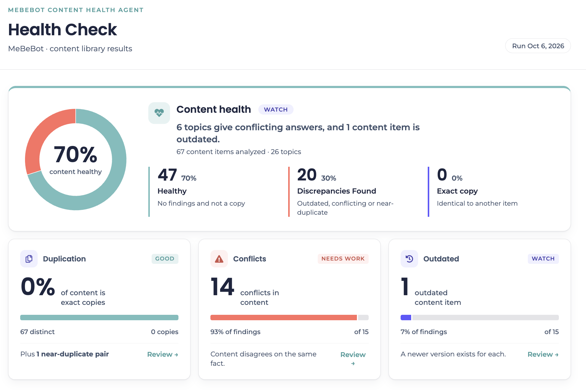Click 'of 15' text in Outdated card
This screenshot has height=392, width=586.
(x=552, y=332)
